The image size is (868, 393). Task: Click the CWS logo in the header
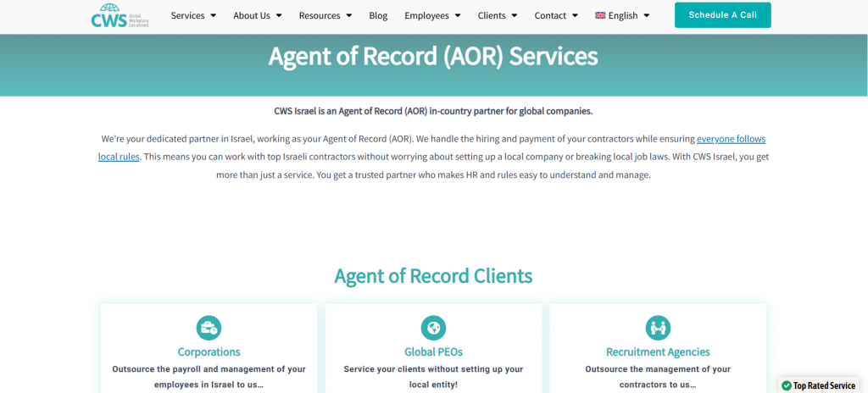(x=120, y=15)
